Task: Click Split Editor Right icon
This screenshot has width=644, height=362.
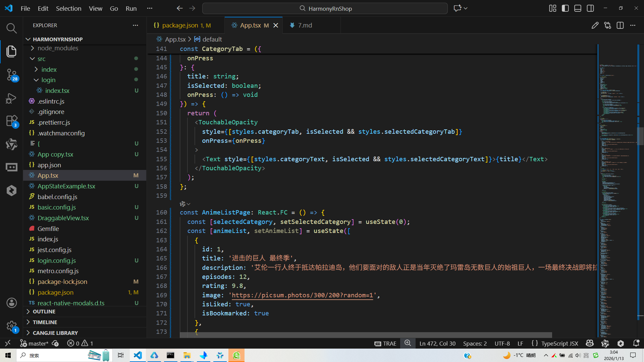Action: click(x=620, y=25)
